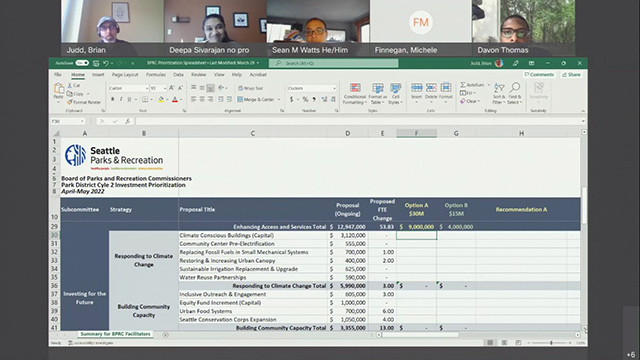Click the Align Left icon
This screenshot has height=360, width=640.
pos(193,100)
